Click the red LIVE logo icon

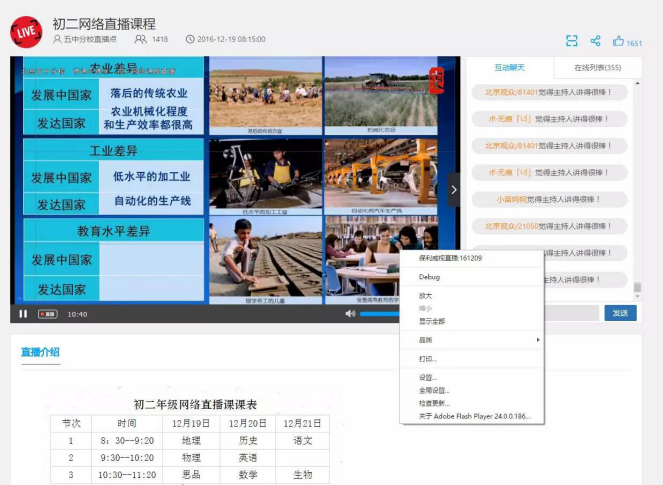tap(26, 30)
